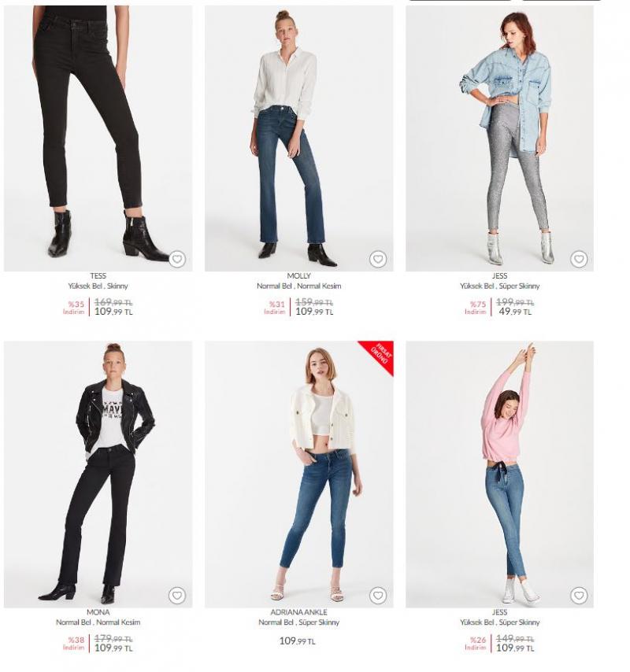630x672 pixels.
Task: View silver JESS leggings product image
Action: pos(499,138)
